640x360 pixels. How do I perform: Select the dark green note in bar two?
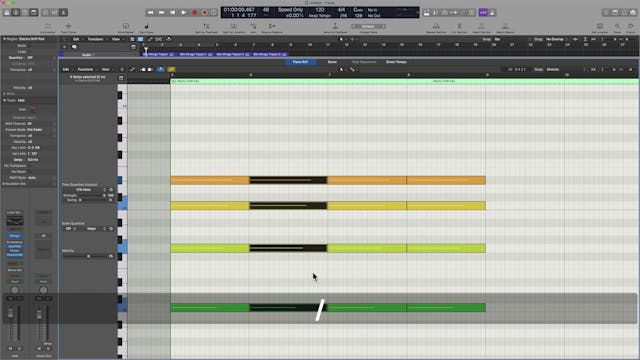(x=288, y=308)
